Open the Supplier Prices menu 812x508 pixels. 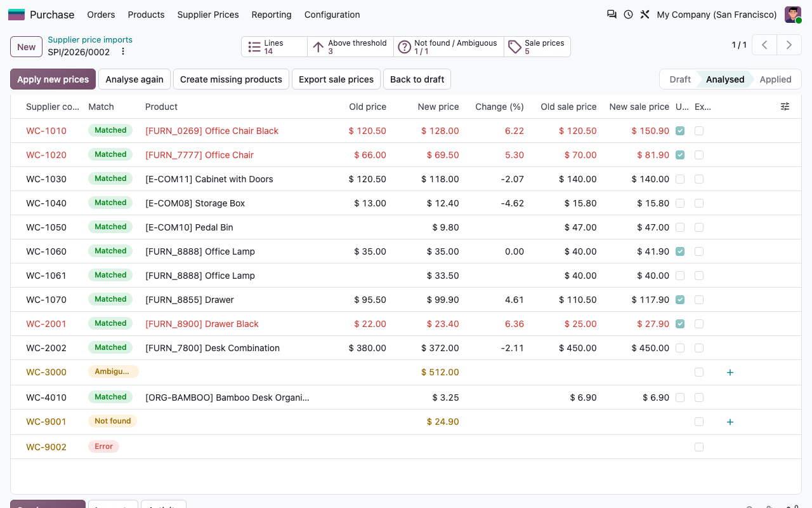(x=208, y=15)
